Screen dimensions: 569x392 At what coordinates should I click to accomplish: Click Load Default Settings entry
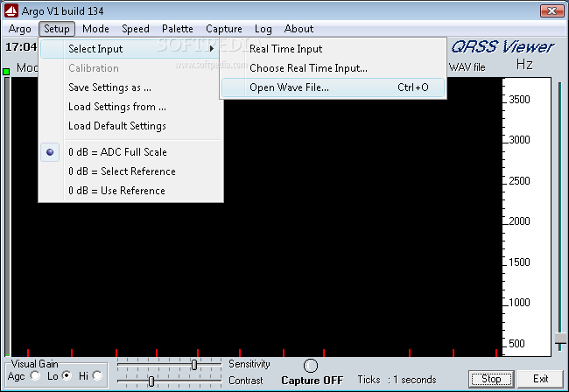point(130,126)
